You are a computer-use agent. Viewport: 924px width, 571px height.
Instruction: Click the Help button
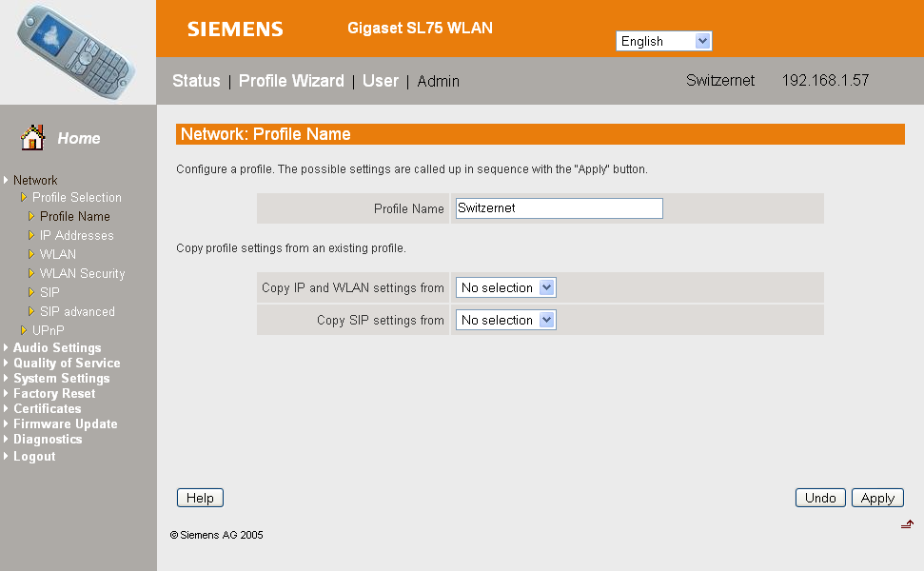click(x=201, y=498)
